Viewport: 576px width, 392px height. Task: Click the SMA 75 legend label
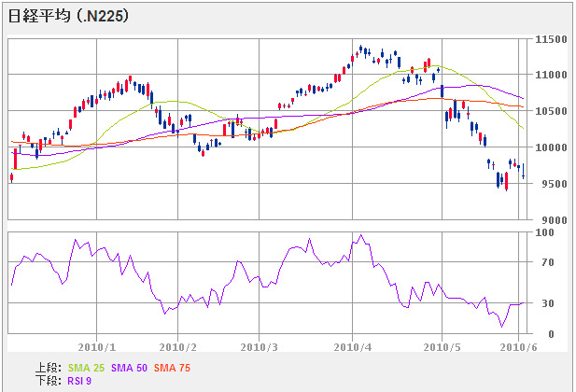(x=172, y=368)
